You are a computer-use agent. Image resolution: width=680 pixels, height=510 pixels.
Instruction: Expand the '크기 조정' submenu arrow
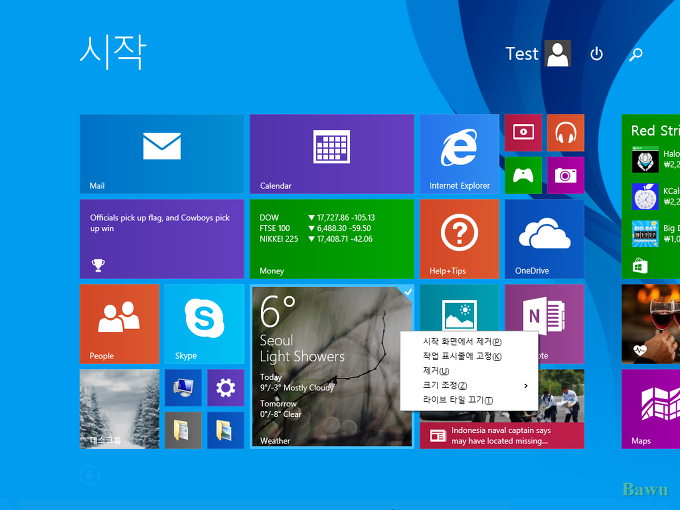tap(526, 386)
